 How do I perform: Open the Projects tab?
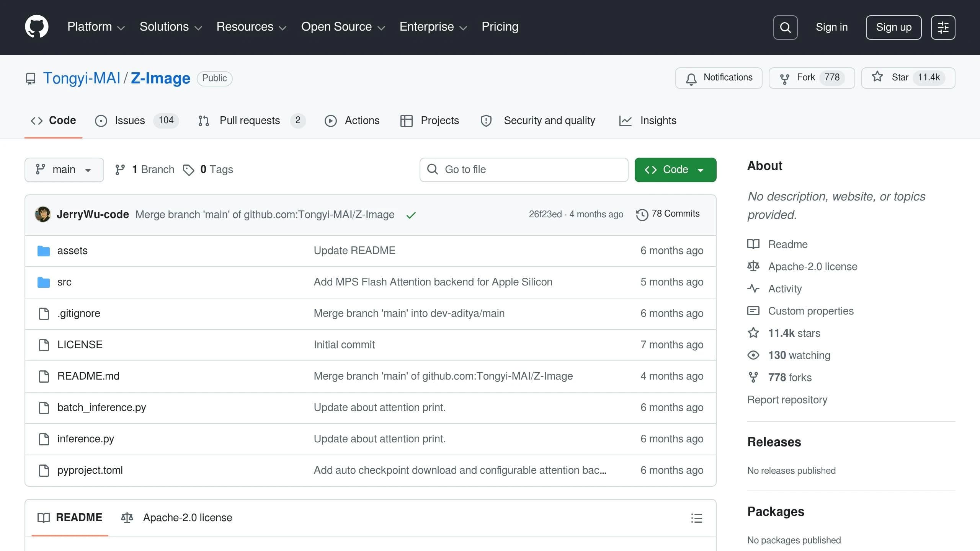pyautogui.click(x=430, y=121)
